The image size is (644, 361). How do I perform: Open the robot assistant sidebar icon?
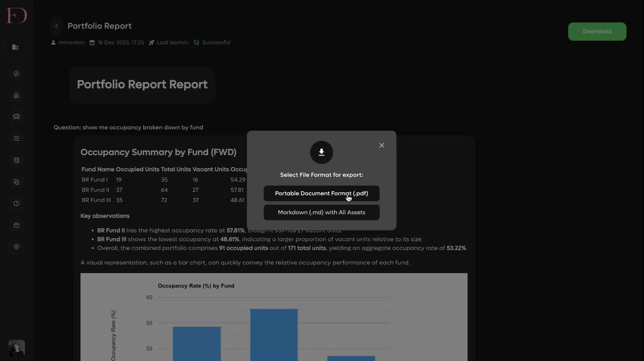[x=16, y=117]
